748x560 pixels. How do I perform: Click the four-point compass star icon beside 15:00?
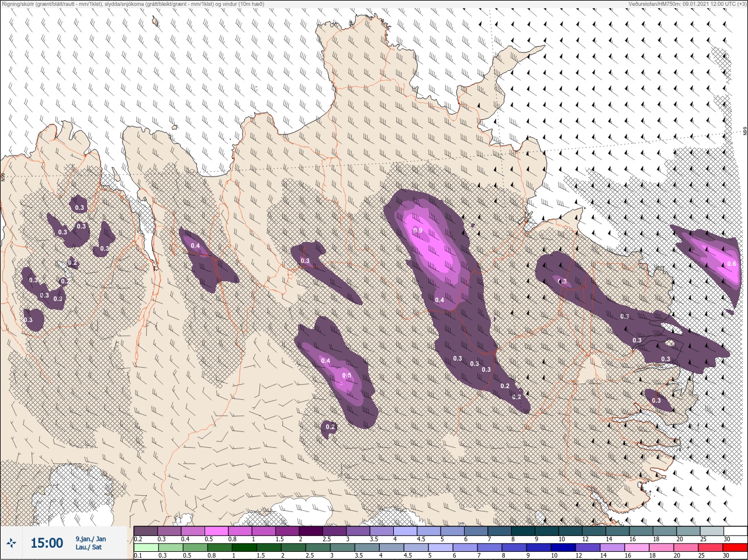tap(11, 543)
